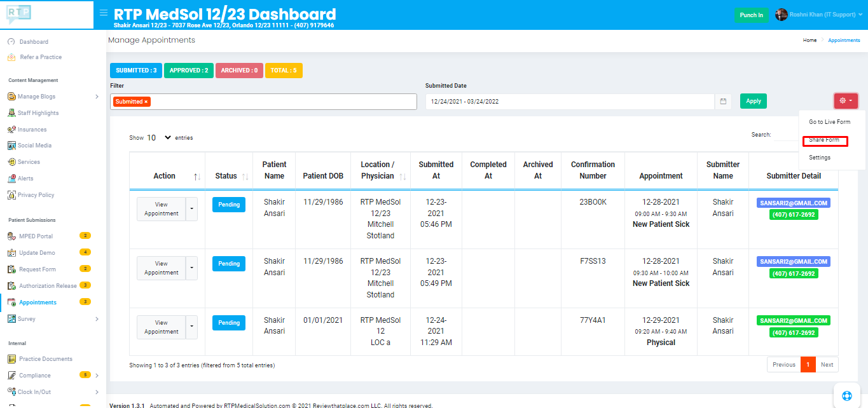Open Compliance in sidebar
Screen dimensions: 868x408
click(34, 376)
